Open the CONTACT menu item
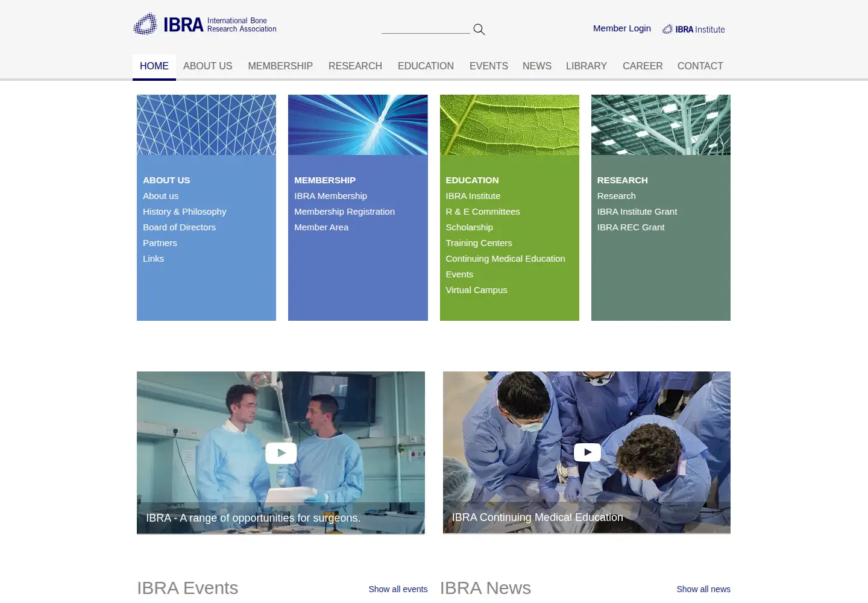The image size is (868, 603). coord(700,66)
